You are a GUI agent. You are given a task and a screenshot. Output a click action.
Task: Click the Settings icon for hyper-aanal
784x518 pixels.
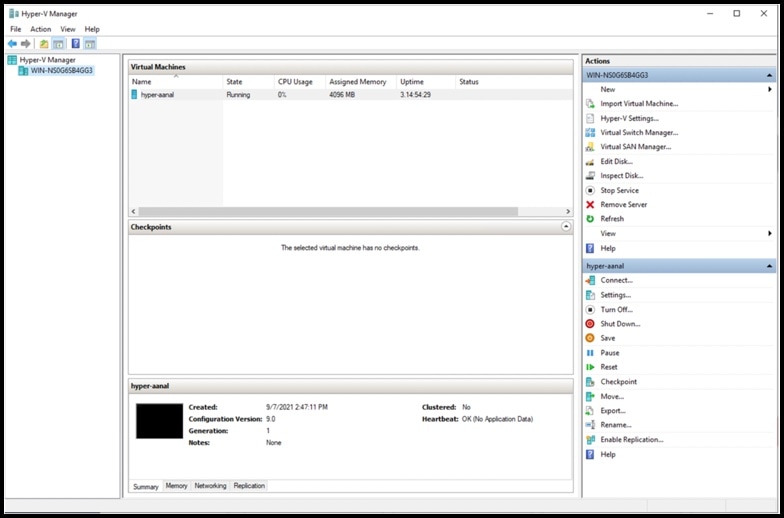tap(590, 295)
